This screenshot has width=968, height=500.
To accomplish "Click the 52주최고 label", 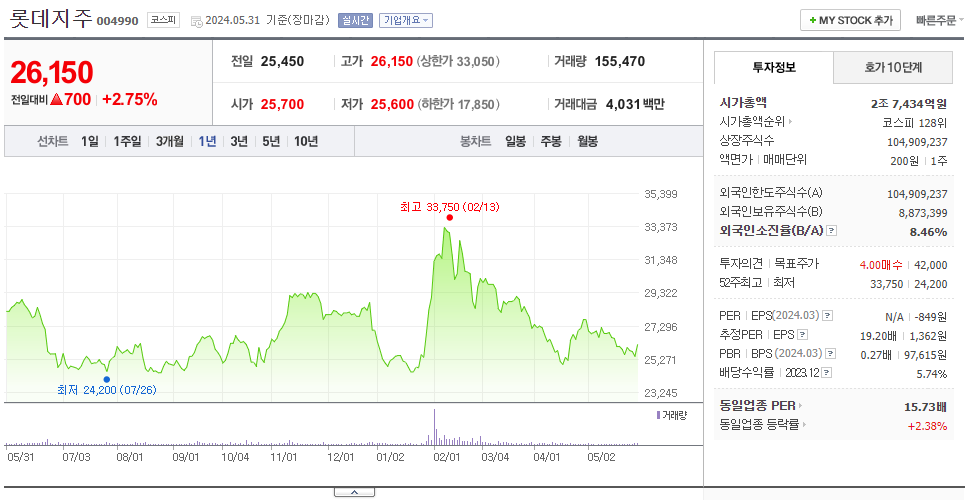I will pos(740,283).
